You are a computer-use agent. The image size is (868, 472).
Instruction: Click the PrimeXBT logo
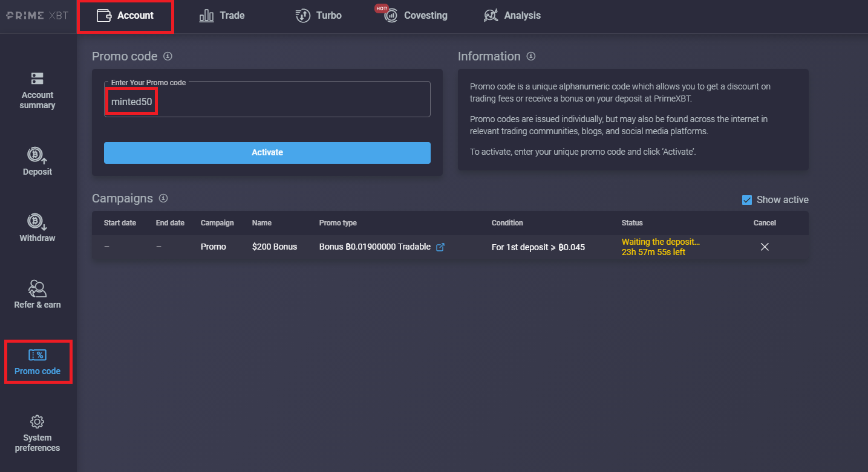[x=38, y=16]
